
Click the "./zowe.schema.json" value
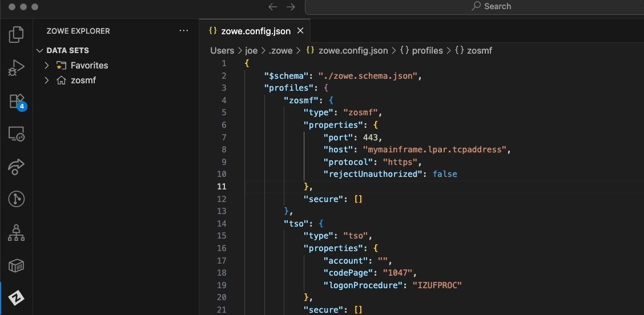[368, 75]
